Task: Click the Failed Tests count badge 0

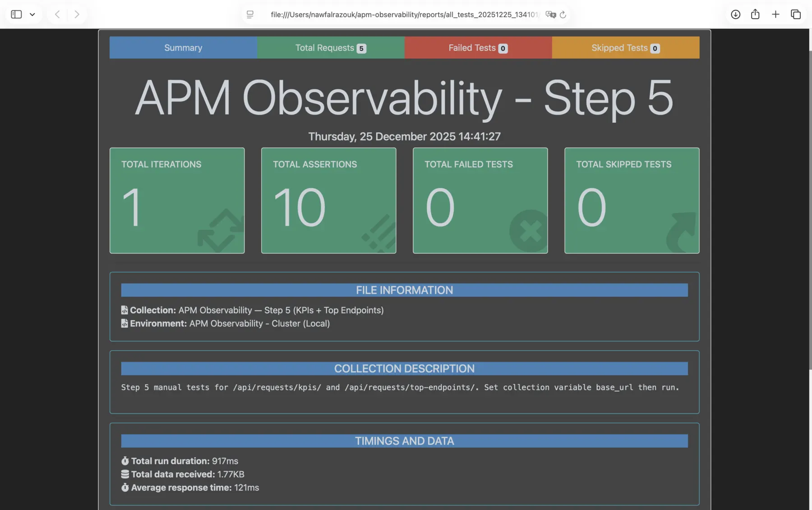Action: (503, 48)
